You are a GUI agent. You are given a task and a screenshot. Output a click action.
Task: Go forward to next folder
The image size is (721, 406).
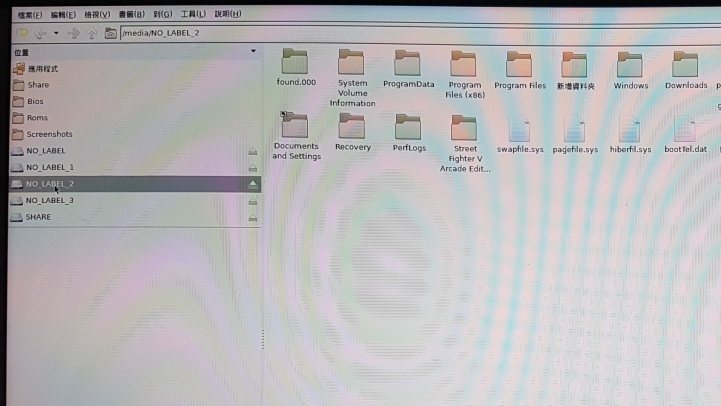coord(74,33)
